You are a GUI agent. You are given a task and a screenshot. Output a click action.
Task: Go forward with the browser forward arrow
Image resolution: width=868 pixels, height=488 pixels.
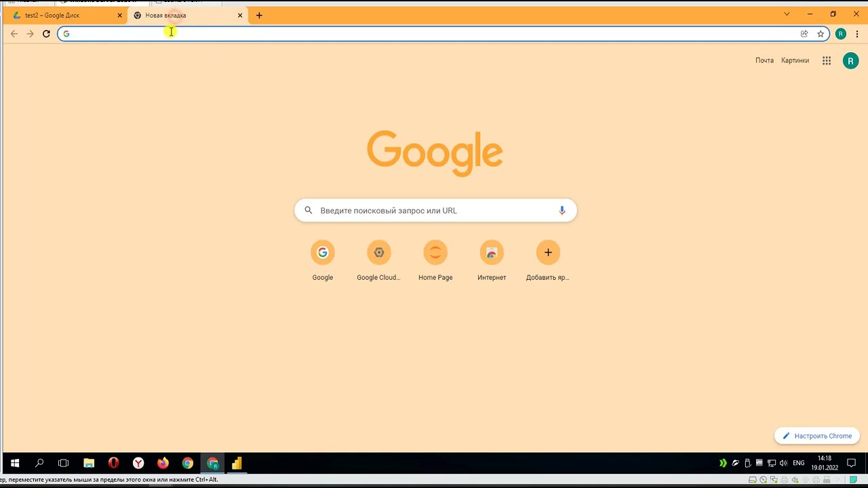(x=30, y=34)
